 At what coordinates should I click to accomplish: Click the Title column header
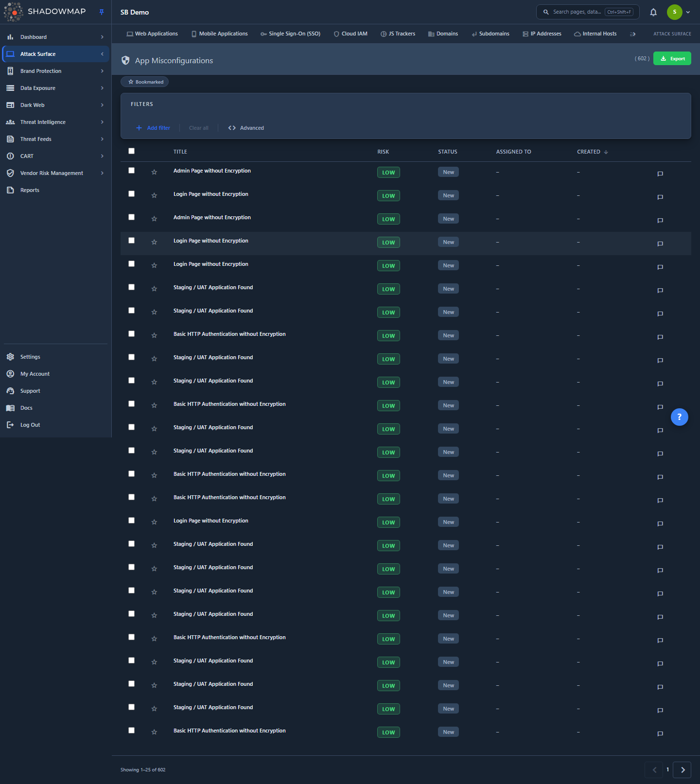(x=180, y=152)
